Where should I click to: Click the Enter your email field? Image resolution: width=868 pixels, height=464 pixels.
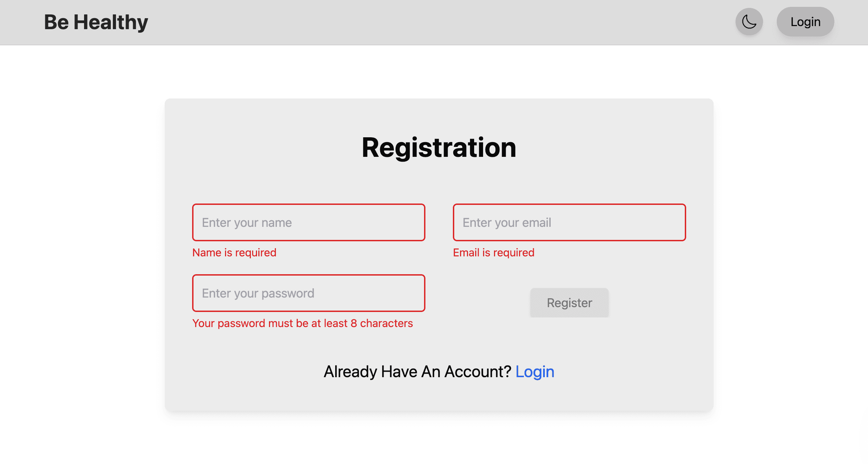[568, 222]
